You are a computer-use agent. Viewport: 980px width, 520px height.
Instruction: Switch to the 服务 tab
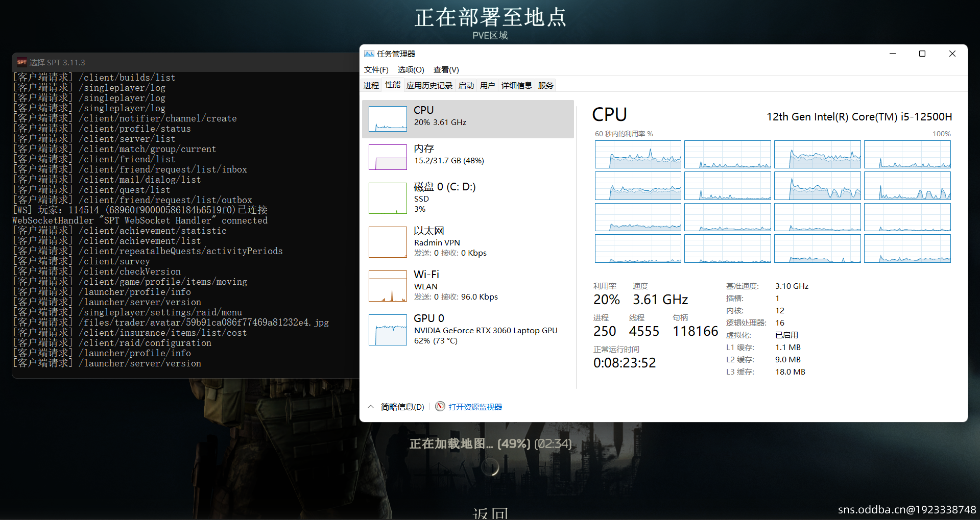pyautogui.click(x=546, y=85)
